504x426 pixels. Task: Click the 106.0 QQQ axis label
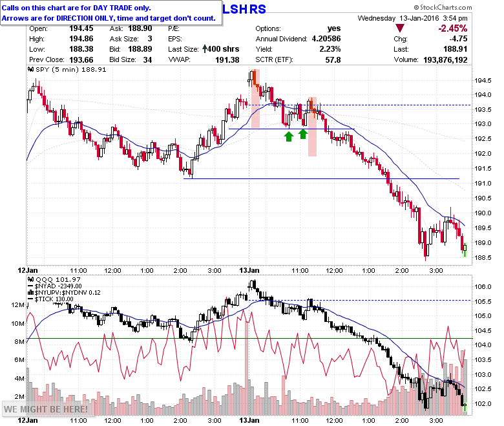(483, 286)
